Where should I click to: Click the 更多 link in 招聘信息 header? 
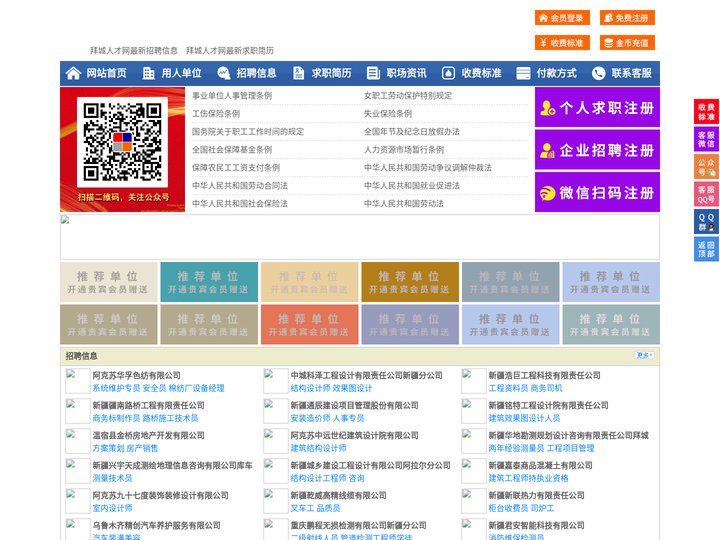[645, 355]
